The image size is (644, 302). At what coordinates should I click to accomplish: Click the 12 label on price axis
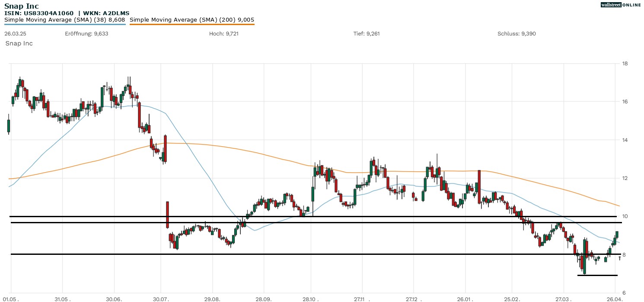(x=625, y=178)
